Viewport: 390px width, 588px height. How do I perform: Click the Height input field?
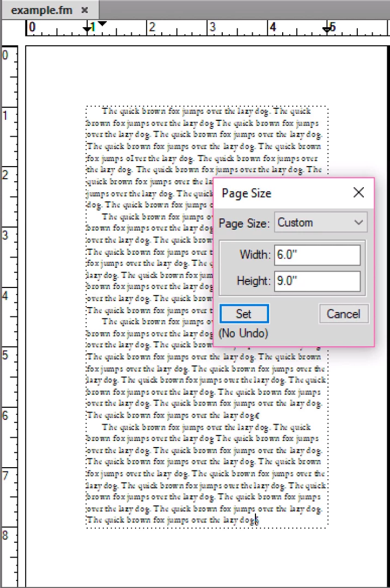[317, 280]
